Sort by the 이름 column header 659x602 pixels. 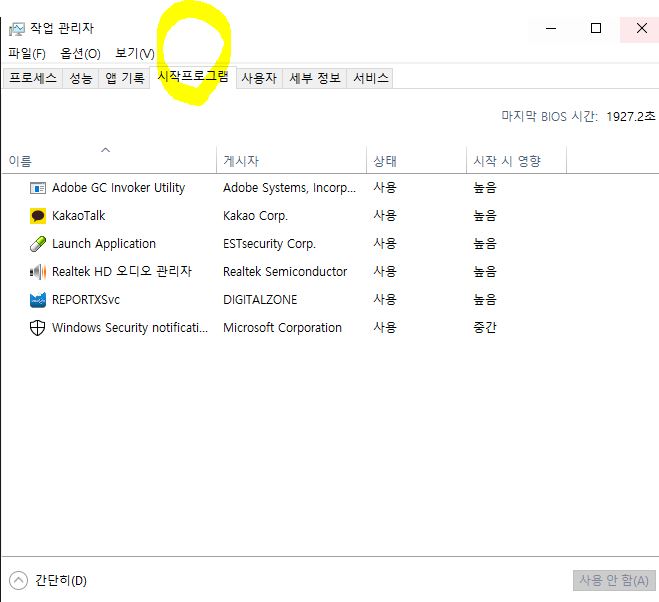[x=109, y=160]
